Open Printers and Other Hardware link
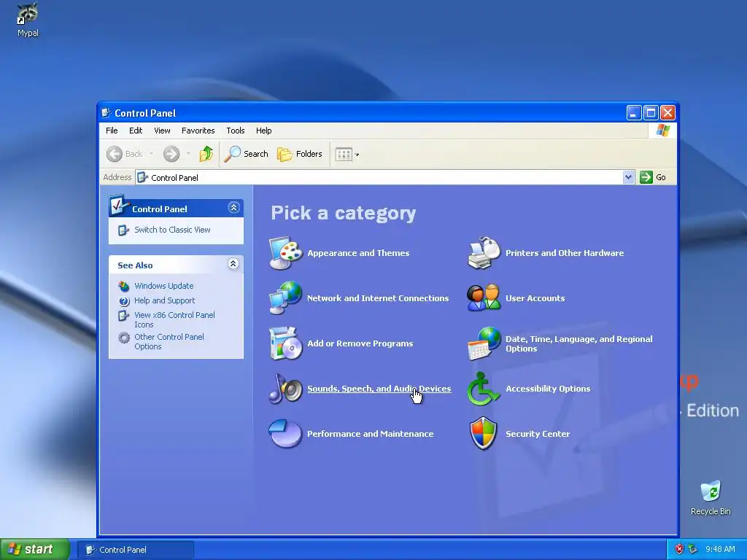 click(565, 253)
